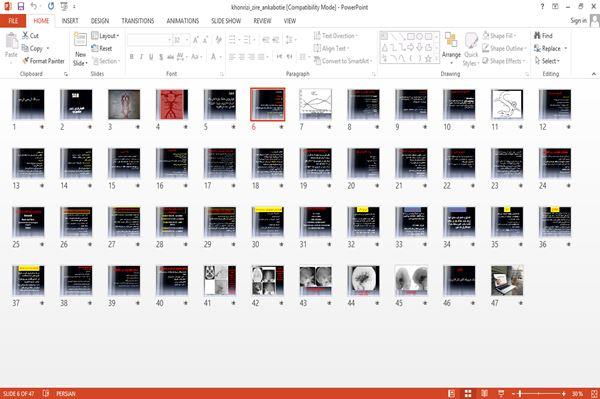Adjust the zoom slider handle
Viewport: 600px width, 399px height.
pos(520,393)
